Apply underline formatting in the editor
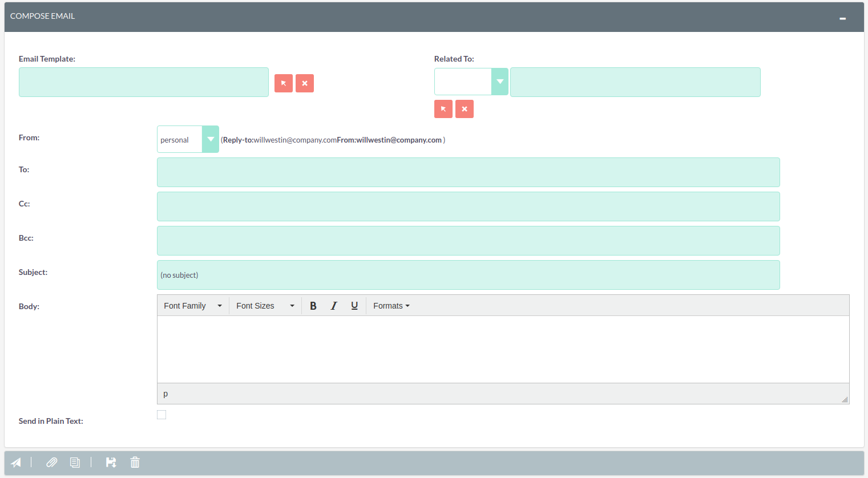The image size is (868, 478). [x=354, y=305]
